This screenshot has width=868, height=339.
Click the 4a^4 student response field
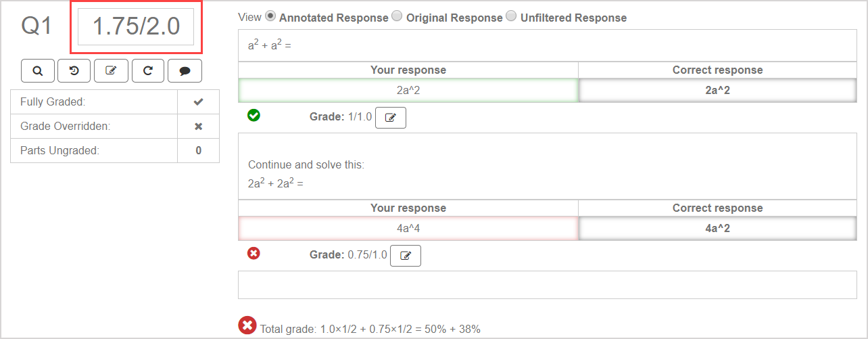coord(408,229)
